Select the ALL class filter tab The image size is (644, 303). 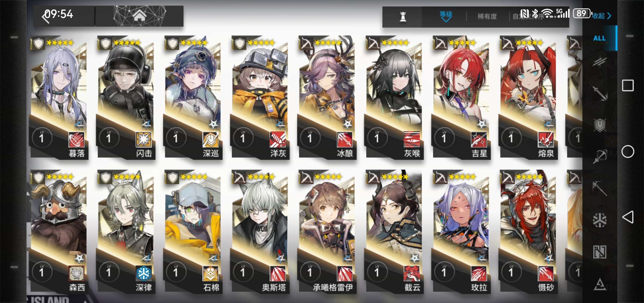599,38
